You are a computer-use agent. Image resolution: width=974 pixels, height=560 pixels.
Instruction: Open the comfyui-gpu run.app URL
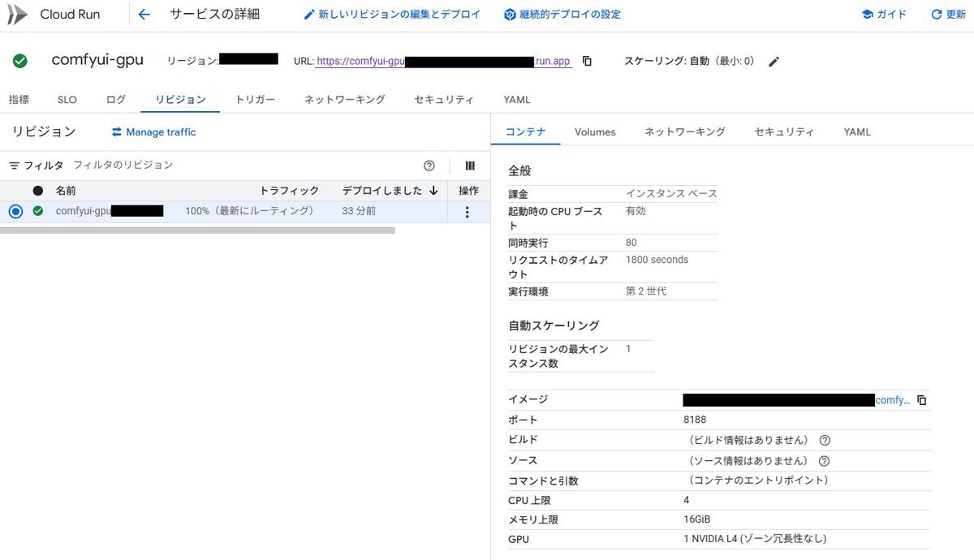[x=444, y=62]
